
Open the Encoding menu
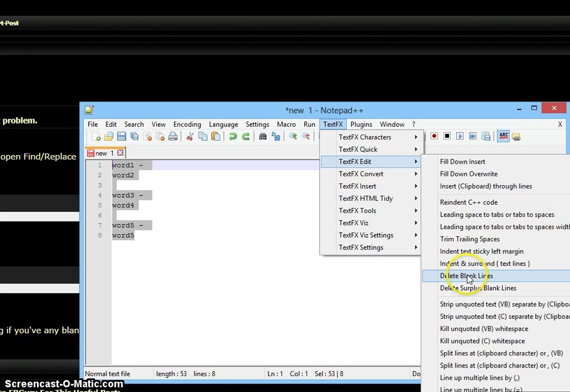click(187, 124)
